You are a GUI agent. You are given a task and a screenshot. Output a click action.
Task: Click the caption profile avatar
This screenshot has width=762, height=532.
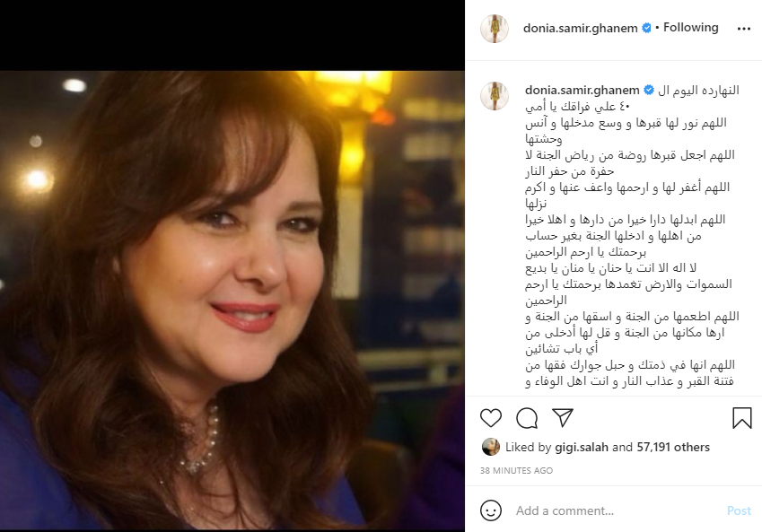pos(495,96)
